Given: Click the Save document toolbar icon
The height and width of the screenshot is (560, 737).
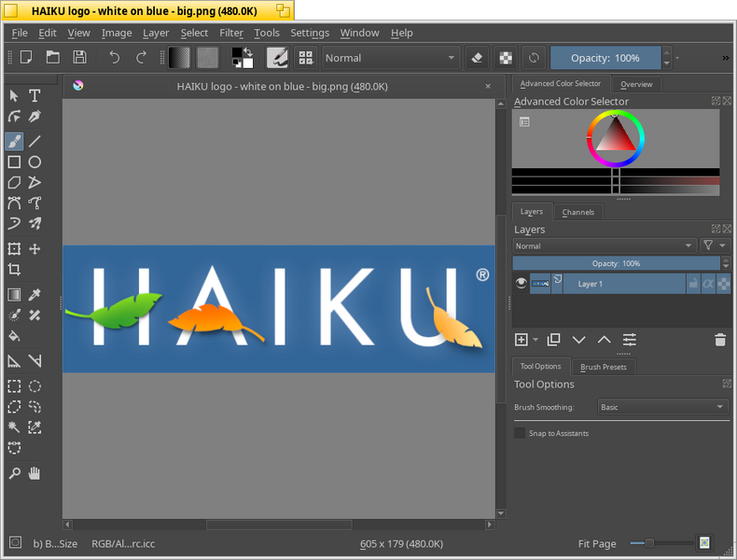Looking at the screenshot, I should tap(80, 57).
